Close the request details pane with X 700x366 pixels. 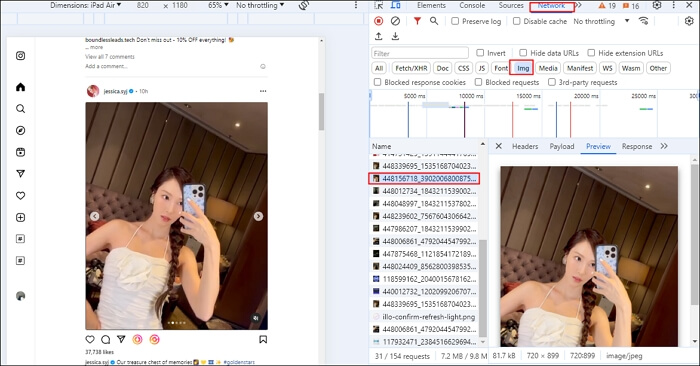click(499, 146)
